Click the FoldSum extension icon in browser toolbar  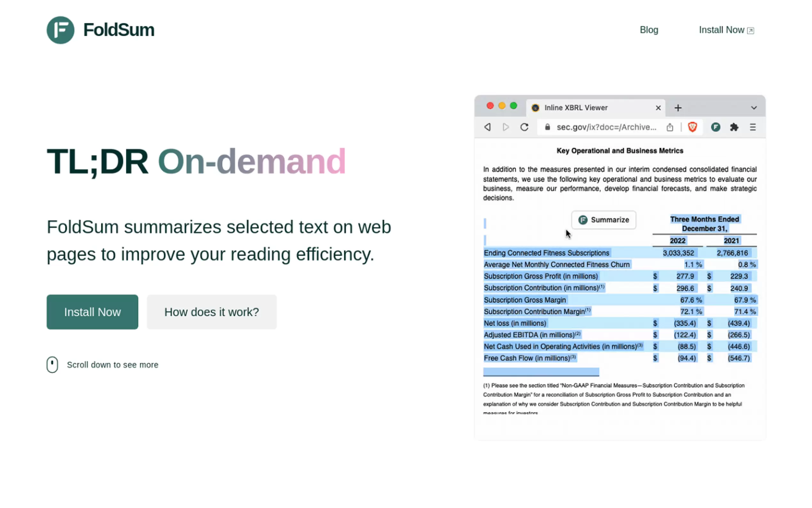715,127
